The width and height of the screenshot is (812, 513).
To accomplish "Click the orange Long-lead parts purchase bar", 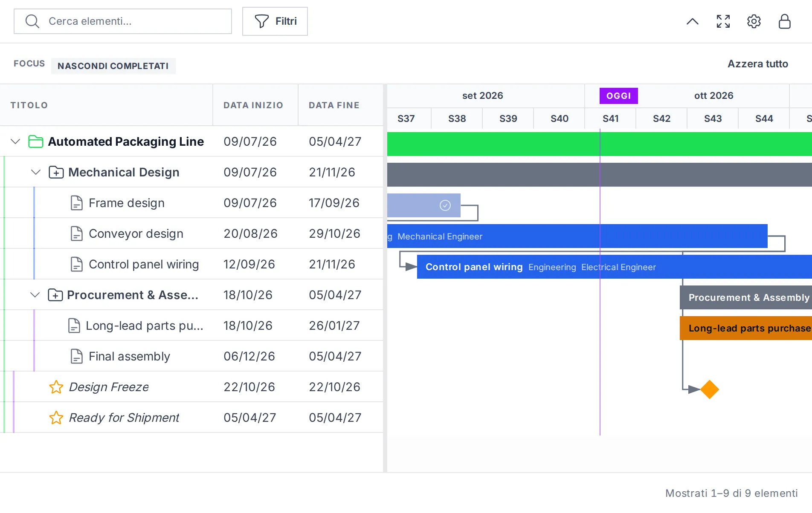I will 746,328.
